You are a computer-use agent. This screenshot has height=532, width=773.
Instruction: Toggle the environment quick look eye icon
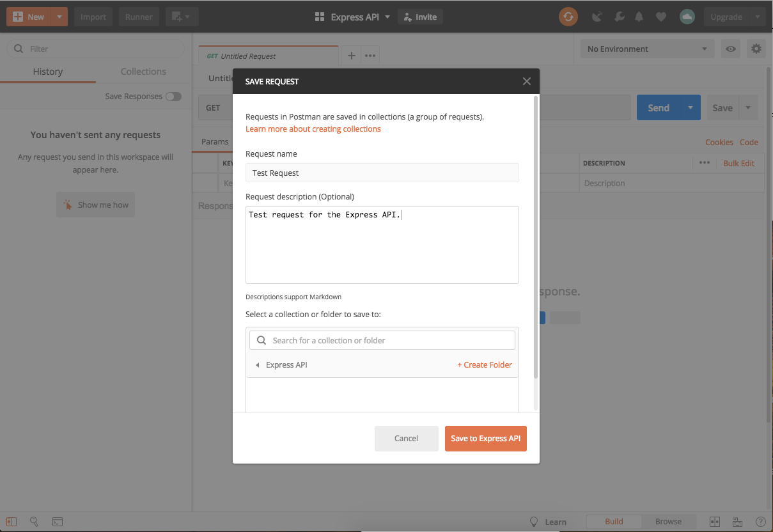pyautogui.click(x=730, y=49)
